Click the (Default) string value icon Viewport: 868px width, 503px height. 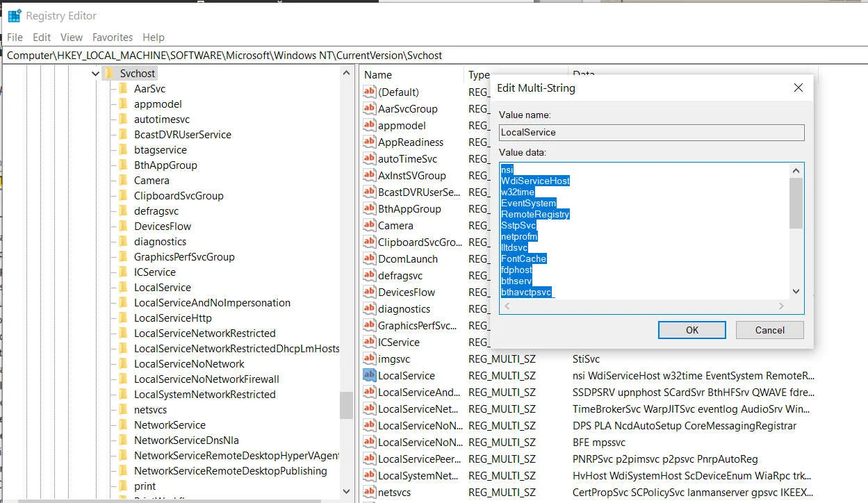click(x=369, y=92)
